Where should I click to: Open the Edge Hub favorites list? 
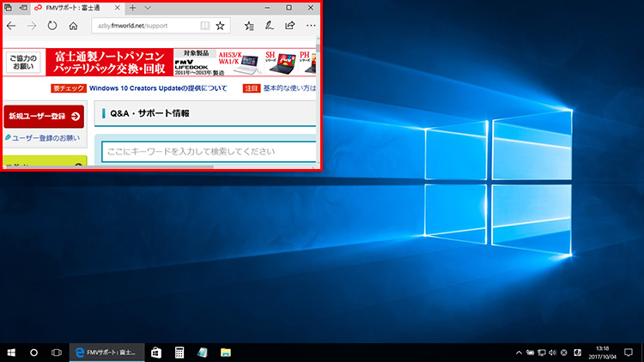point(249,26)
